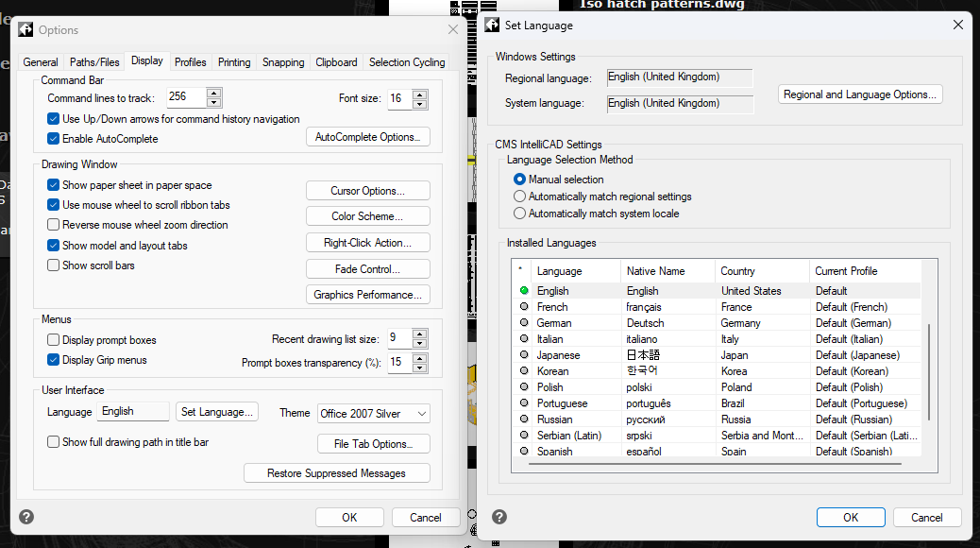The image size is (980, 548).
Task: Toggle Display Grip menus checkbox
Action: pos(53,360)
